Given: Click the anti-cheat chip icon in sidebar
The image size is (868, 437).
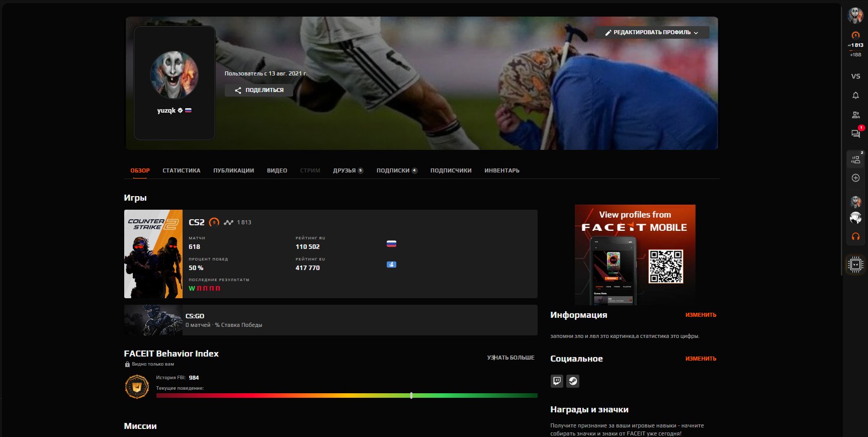Looking at the screenshot, I should [855, 264].
